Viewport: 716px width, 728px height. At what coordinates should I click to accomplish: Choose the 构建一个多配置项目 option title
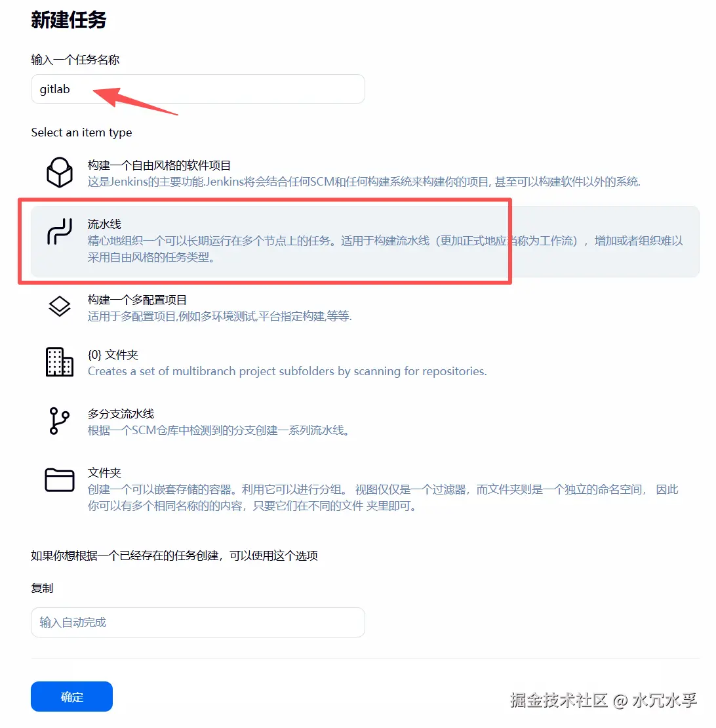tap(137, 300)
